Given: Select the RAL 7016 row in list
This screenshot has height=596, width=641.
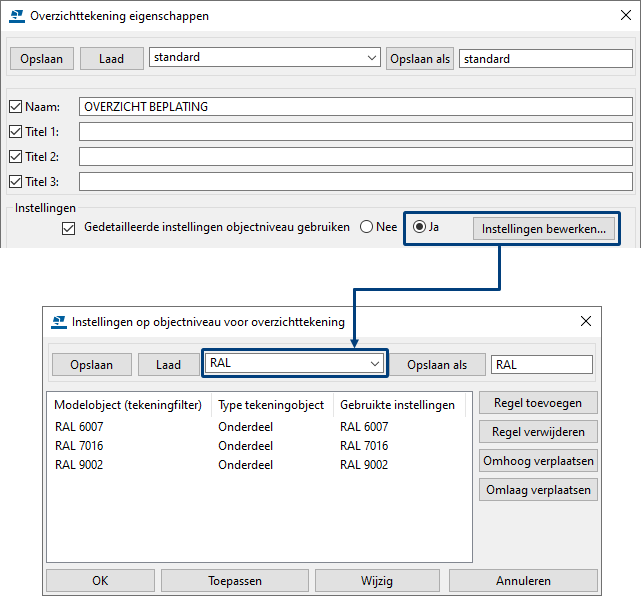Looking at the screenshot, I should 80,446.
